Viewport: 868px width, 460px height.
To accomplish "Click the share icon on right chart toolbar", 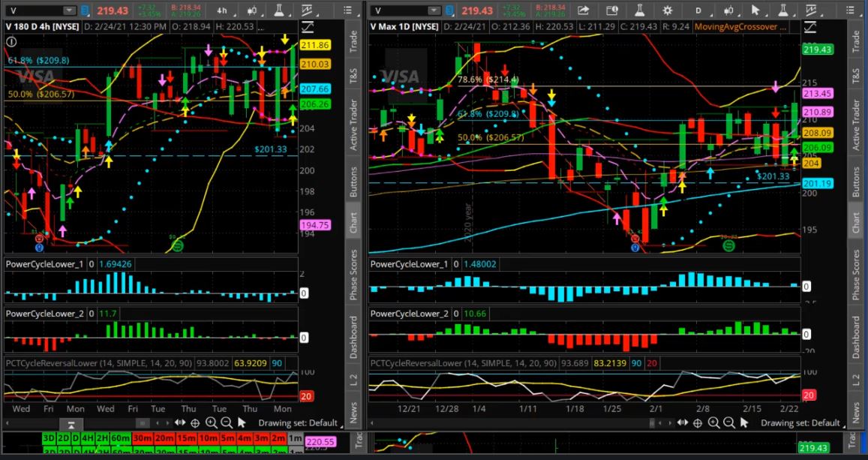I will [x=583, y=10].
